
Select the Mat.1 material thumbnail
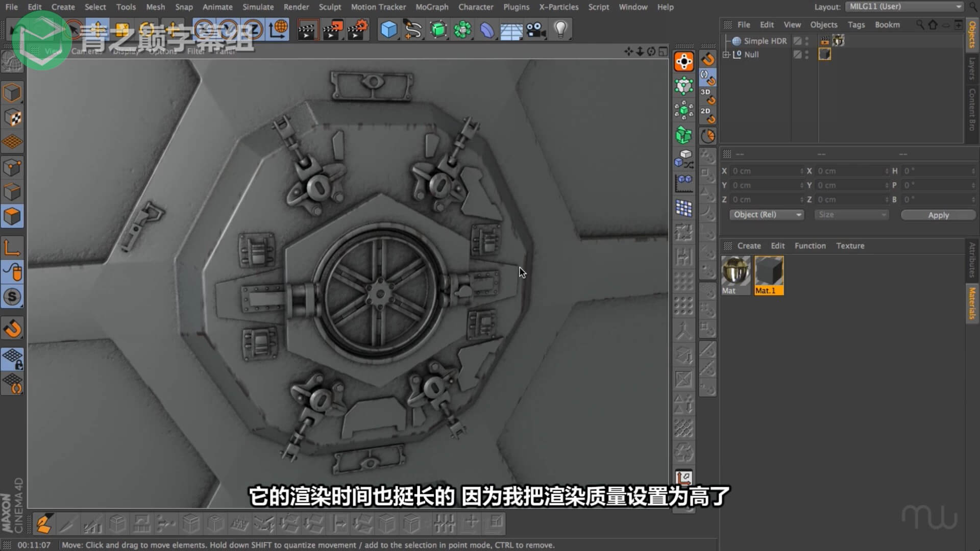coord(769,271)
